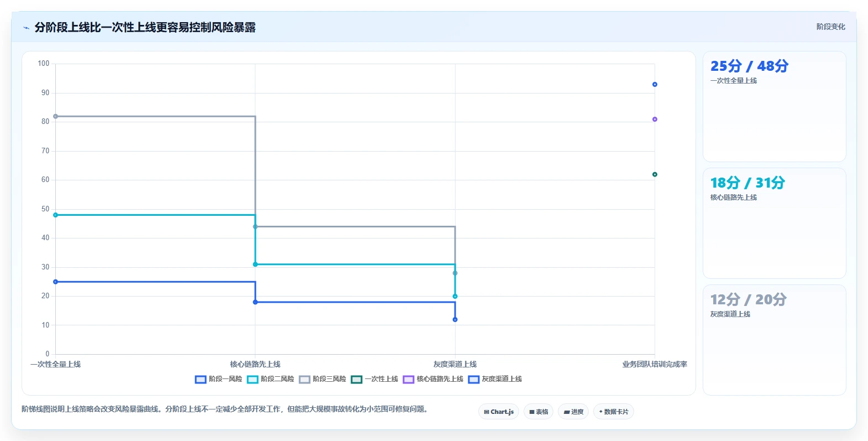Click the blue data point at 25
Image resolution: width=868 pixels, height=441 pixels.
tap(55, 282)
